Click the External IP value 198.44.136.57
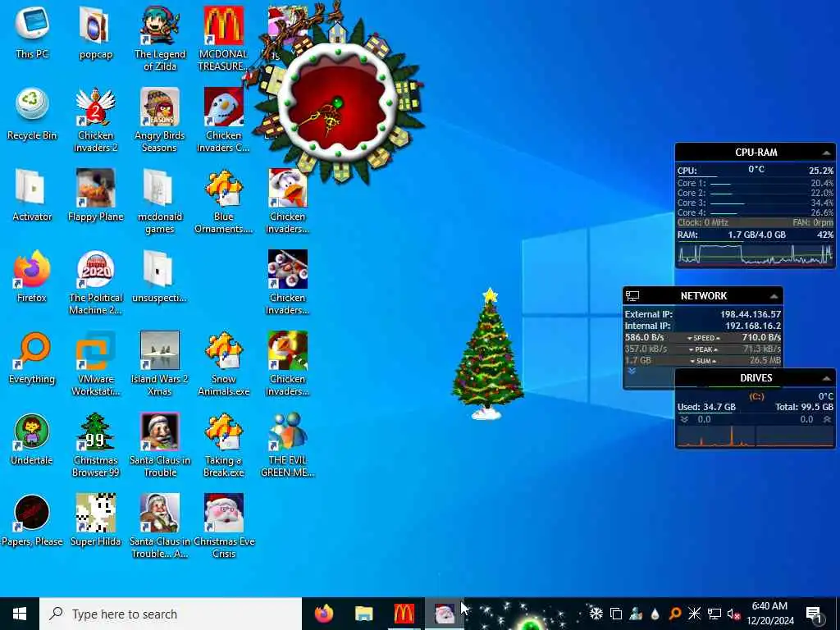 (751, 314)
